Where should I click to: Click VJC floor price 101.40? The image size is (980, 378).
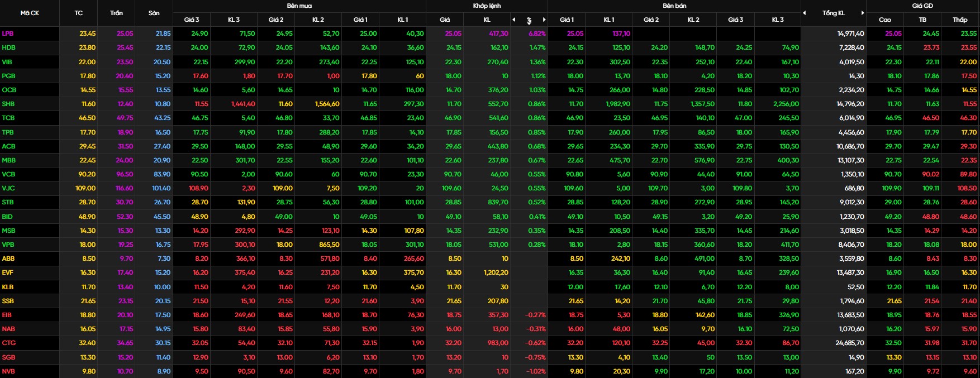161,188
